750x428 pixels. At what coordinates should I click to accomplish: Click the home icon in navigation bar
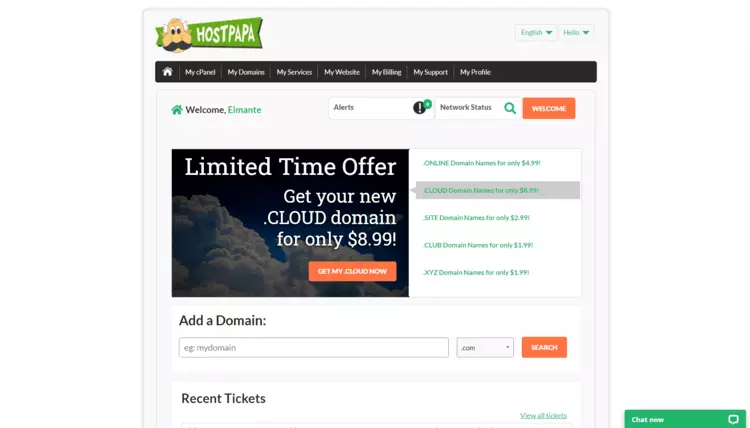pyautogui.click(x=167, y=72)
